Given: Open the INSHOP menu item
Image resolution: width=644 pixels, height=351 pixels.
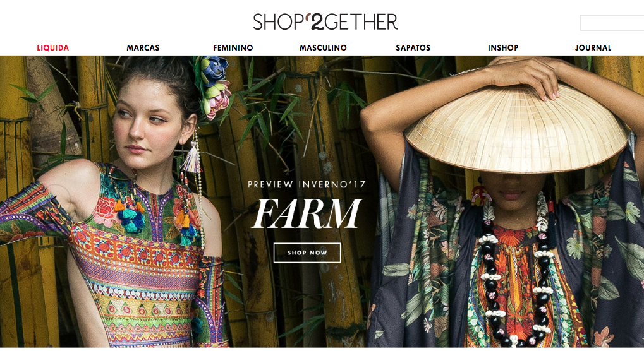Looking at the screenshot, I should (x=503, y=47).
